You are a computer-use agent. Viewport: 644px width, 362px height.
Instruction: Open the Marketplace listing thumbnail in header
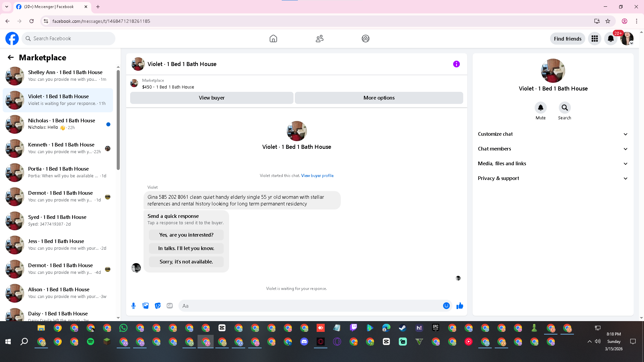point(134,83)
